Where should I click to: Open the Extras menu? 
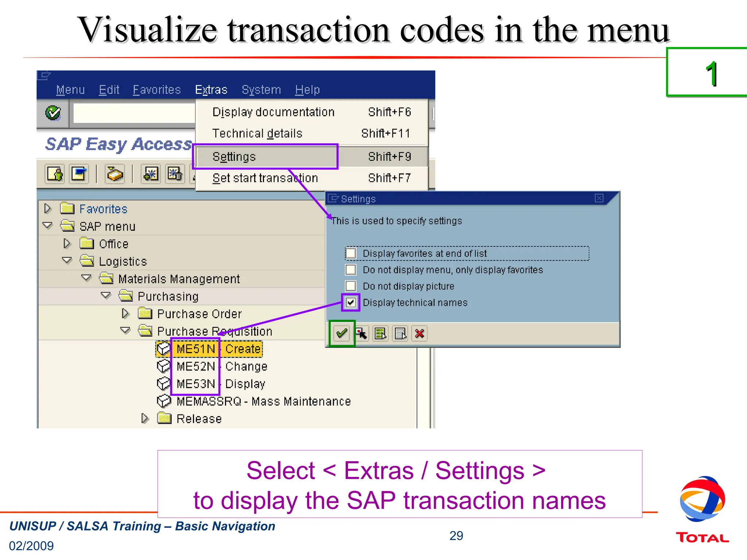coord(211,90)
